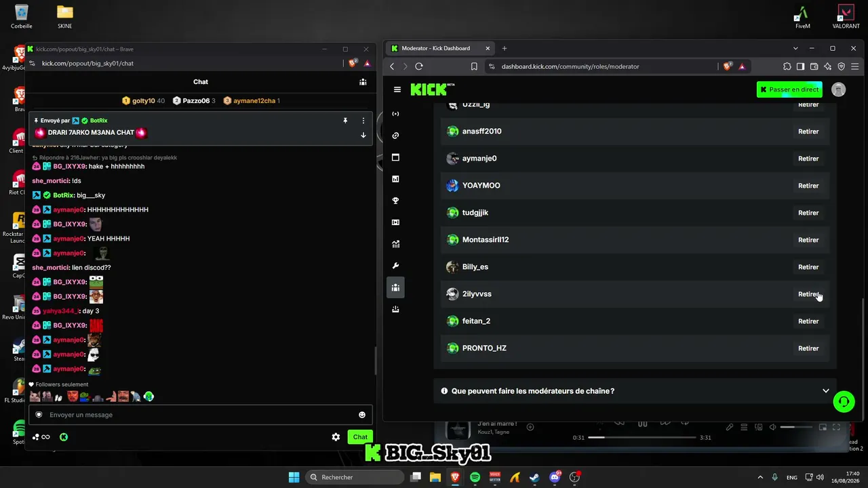
Task: Open the tab search dropdown in Brave
Action: coord(795,48)
